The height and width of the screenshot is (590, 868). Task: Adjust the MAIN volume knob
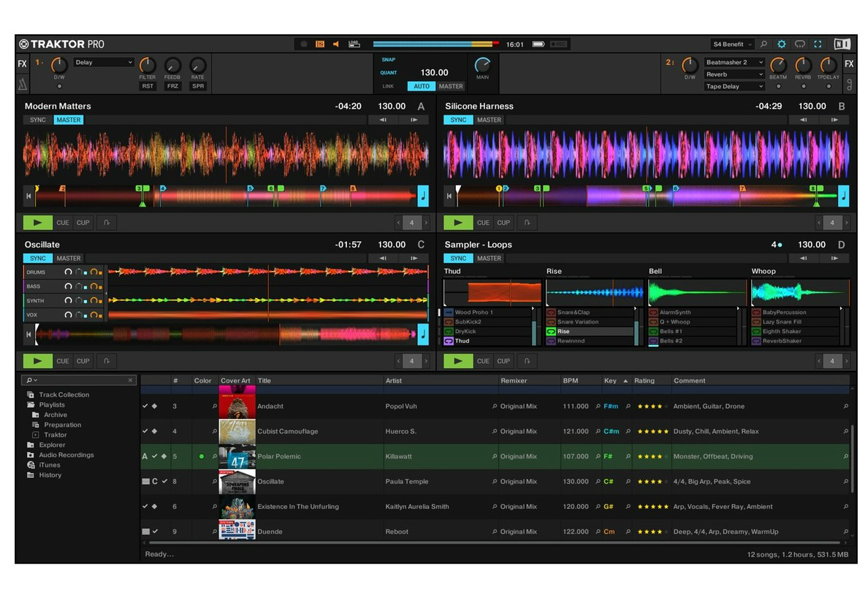pyautogui.click(x=483, y=65)
